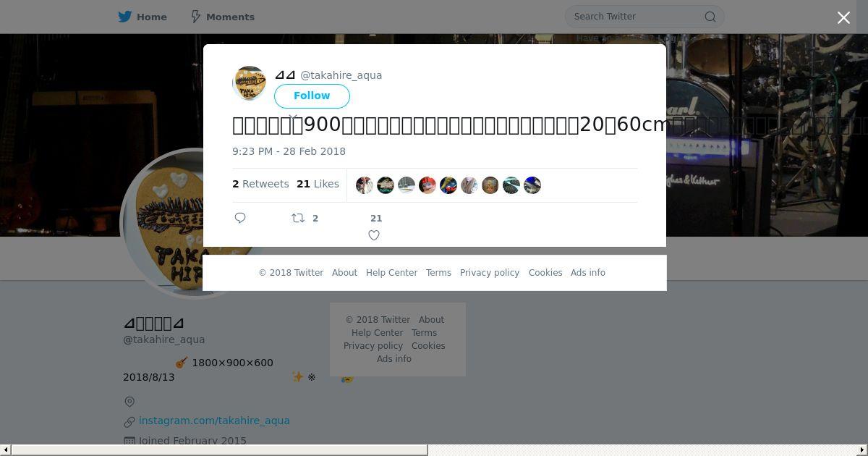Open the instagram.com/takahire_aqua profile link
Image resolution: width=868 pixels, height=456 pixels.
click(x=214, y=421)
